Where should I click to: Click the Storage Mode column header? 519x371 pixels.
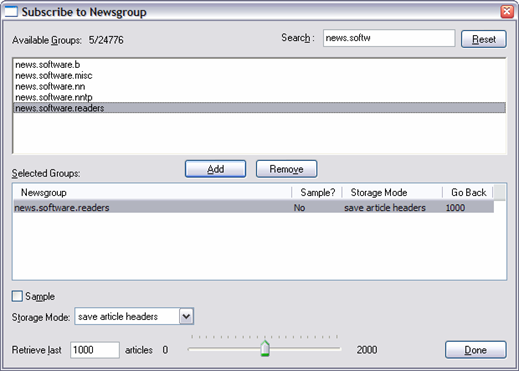click(392, 192)
